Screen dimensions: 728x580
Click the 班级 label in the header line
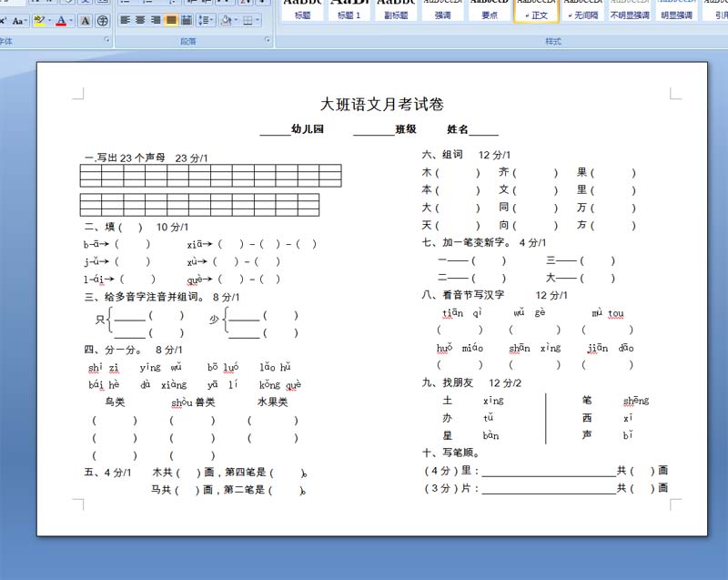click(406, 129)
